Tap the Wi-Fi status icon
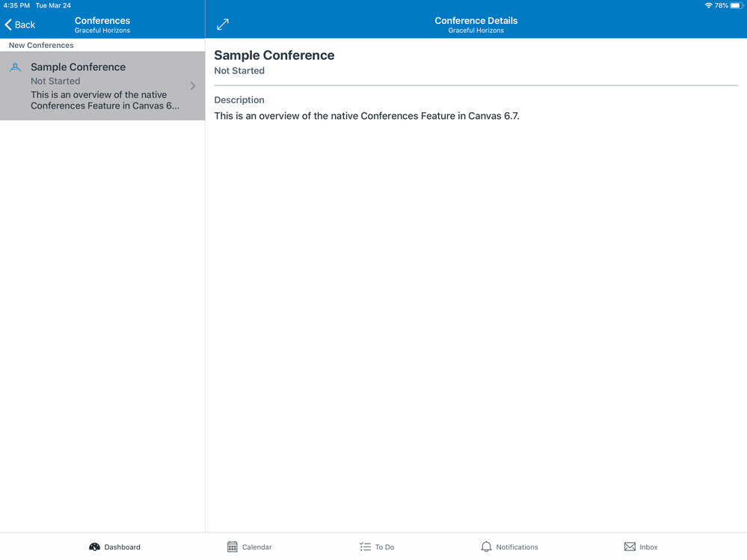Screen dimensions: 747x560 tap(710, 4)
